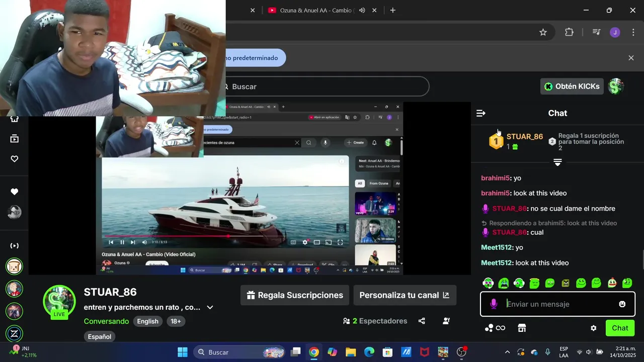Select the English tag
644x362 pixels.
[148, 321]
